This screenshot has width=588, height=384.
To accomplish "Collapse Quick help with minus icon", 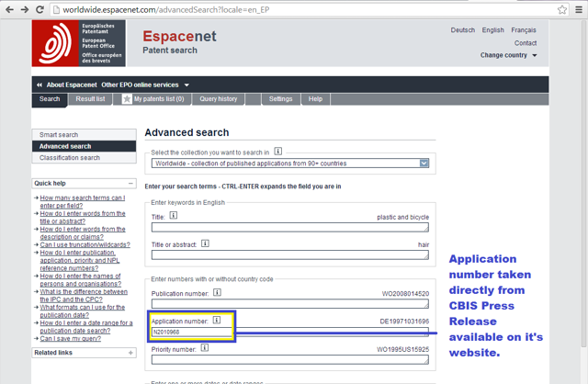I will coord(130,184).
